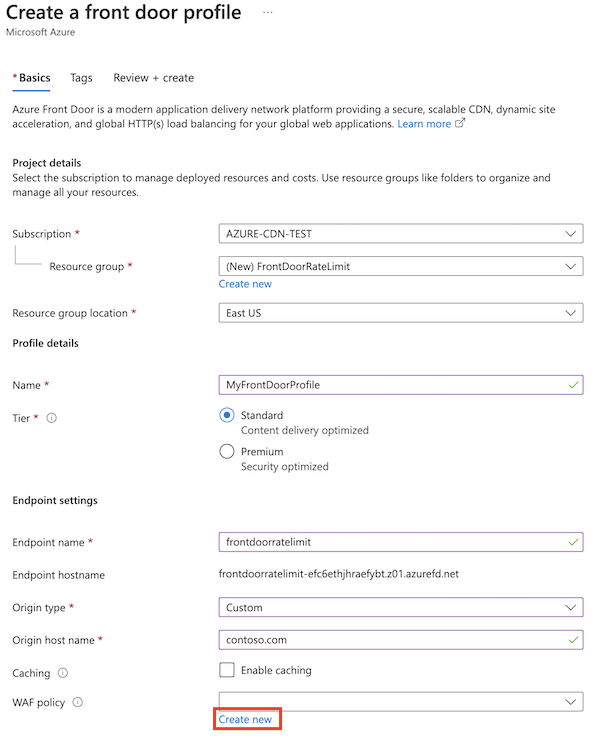This screenshot has width=600, height=747.
Task: Switch to the Tags tab
Action: 81,78
